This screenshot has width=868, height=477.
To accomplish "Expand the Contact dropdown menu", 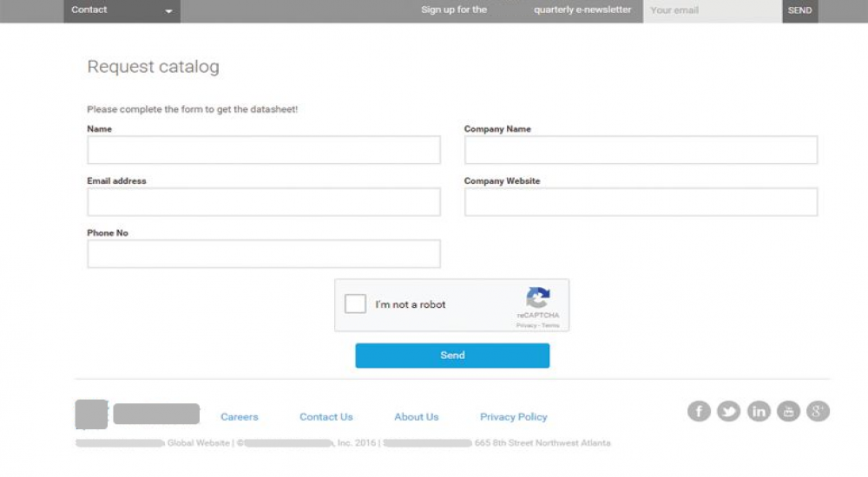I will 122,10.
